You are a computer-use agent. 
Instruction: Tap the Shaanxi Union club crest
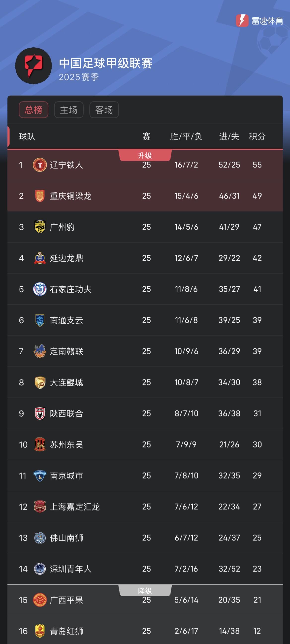(40, 413)
